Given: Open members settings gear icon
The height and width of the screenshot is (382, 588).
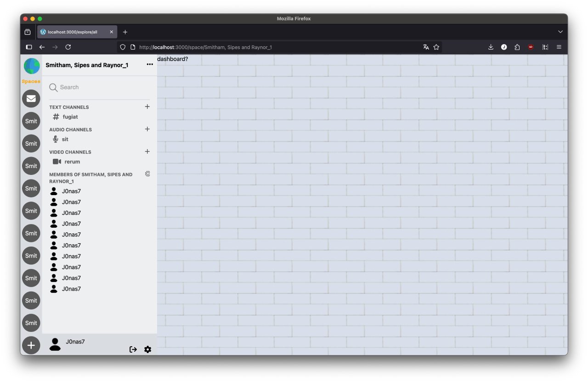Looking at the screenshot, I should coord(147,174).
